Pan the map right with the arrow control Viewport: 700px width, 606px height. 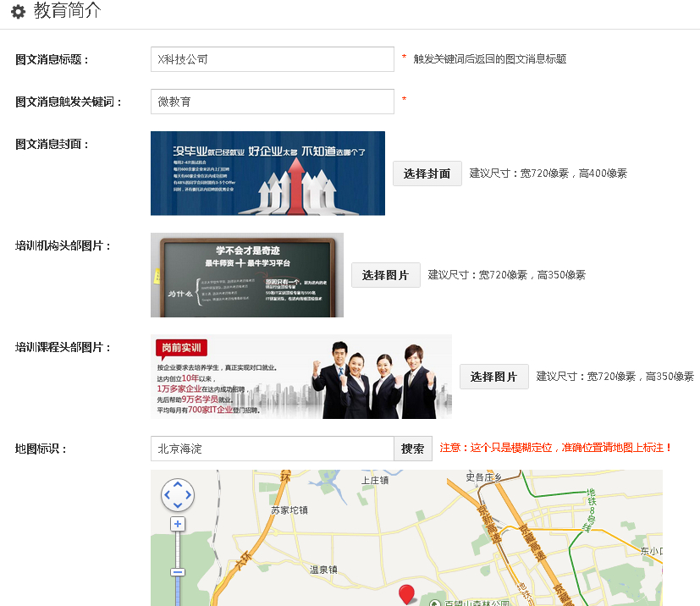point(188,495)
